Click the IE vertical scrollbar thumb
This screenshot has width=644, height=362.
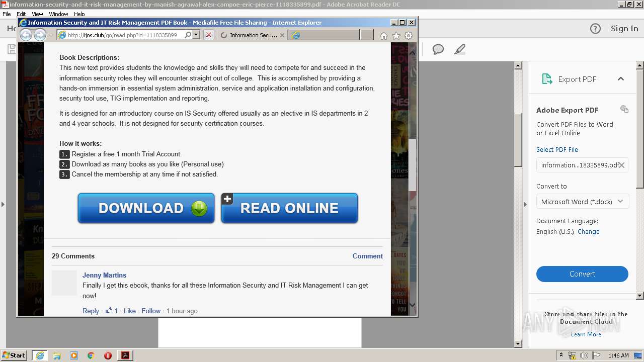click(412, 165)
